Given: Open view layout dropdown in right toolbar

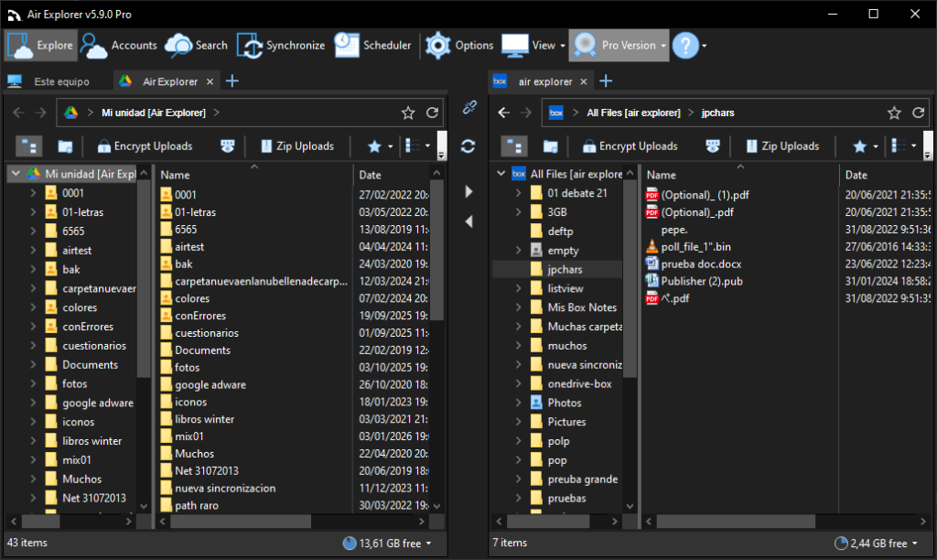Looking at the screenshot, I should [903, 145].
